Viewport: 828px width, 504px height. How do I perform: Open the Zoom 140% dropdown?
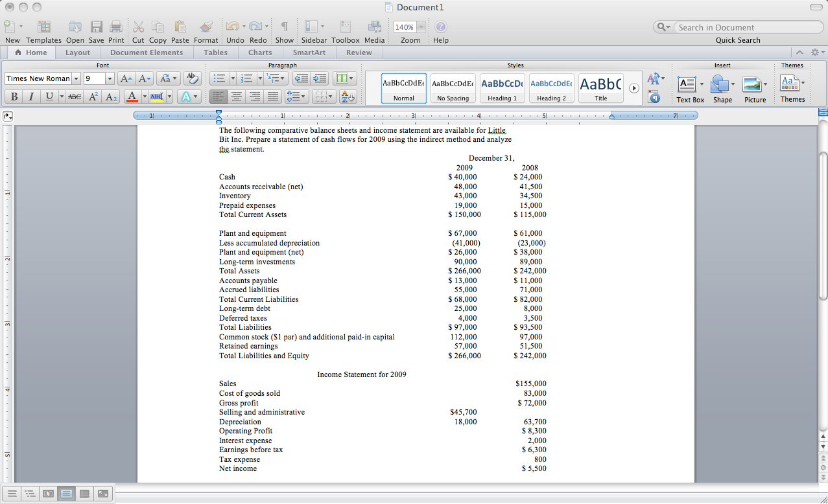click(421, 27)
